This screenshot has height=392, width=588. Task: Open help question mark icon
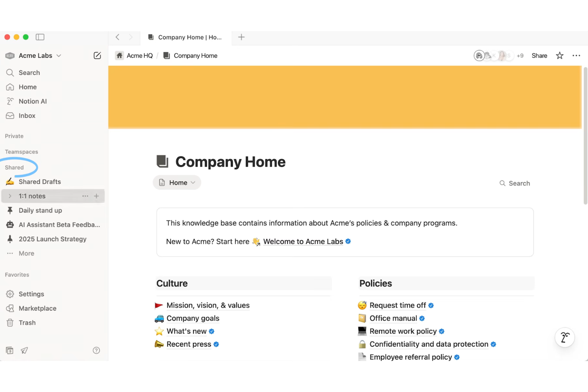pyautogui.click(x=96, y=350)
